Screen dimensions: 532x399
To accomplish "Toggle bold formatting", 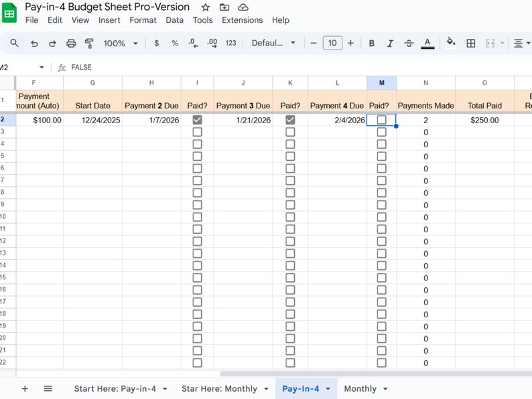I will pos(371,44).
